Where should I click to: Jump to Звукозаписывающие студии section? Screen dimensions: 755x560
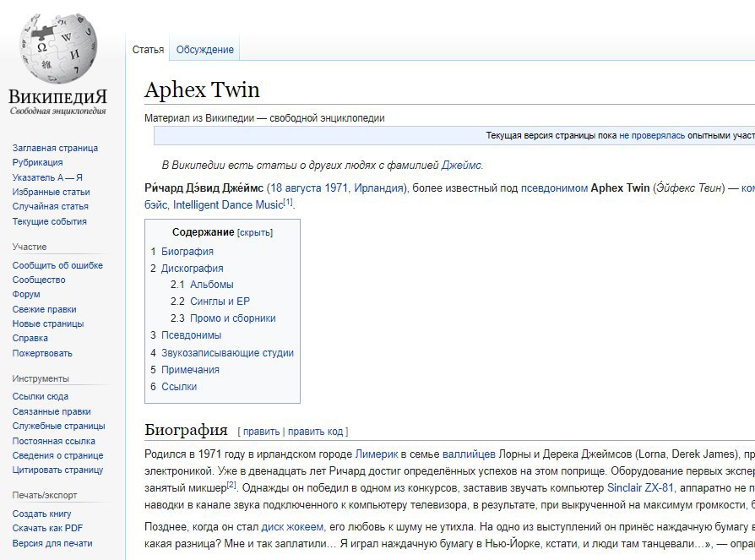tap(227, 353)
